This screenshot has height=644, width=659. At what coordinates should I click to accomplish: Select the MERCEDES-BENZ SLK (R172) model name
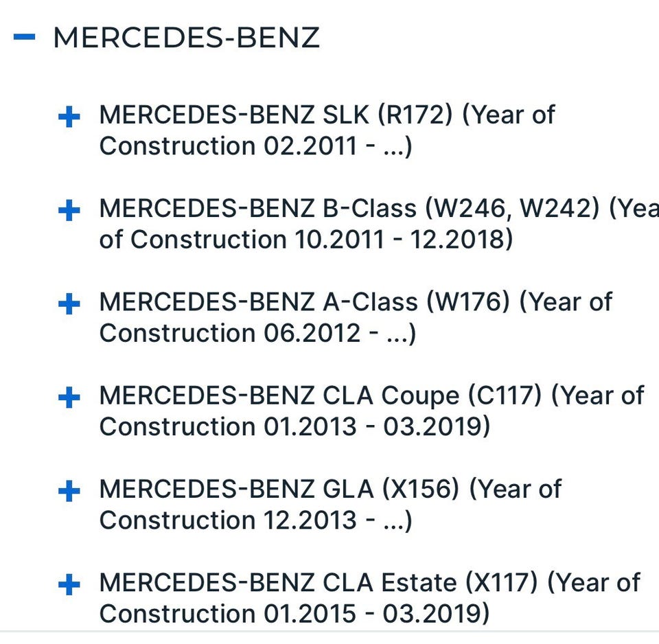pyautogui.click(x=276, y=115)
